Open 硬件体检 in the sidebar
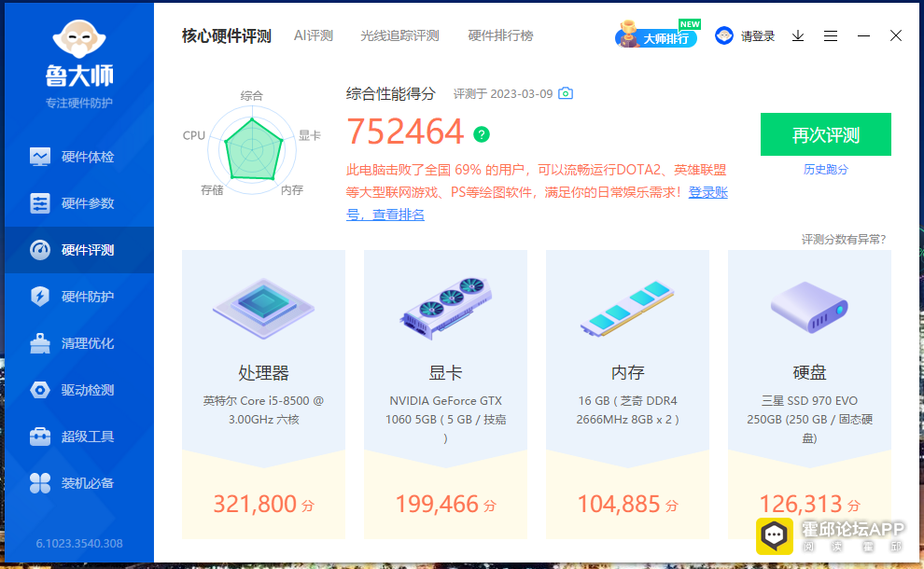 (x=79, y=157)
